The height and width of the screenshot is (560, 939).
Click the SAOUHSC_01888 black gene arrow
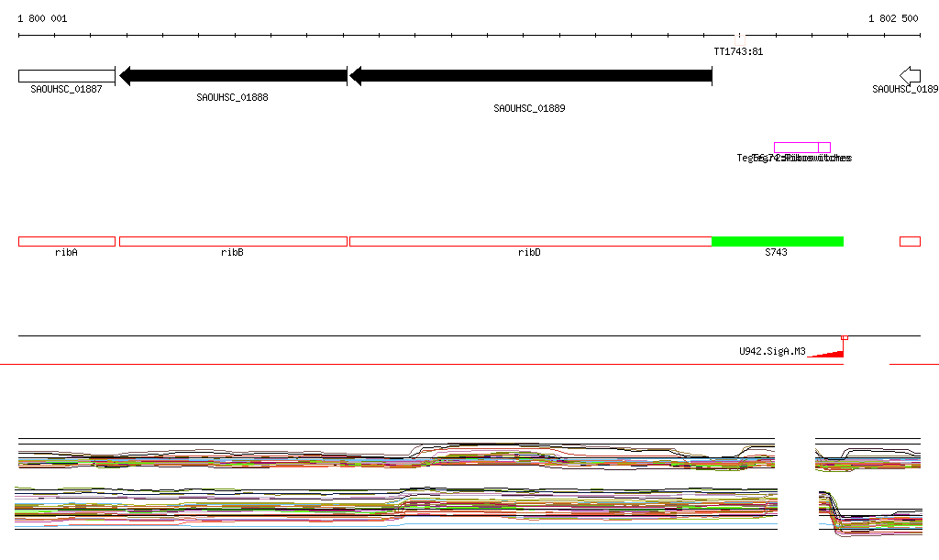233,76
